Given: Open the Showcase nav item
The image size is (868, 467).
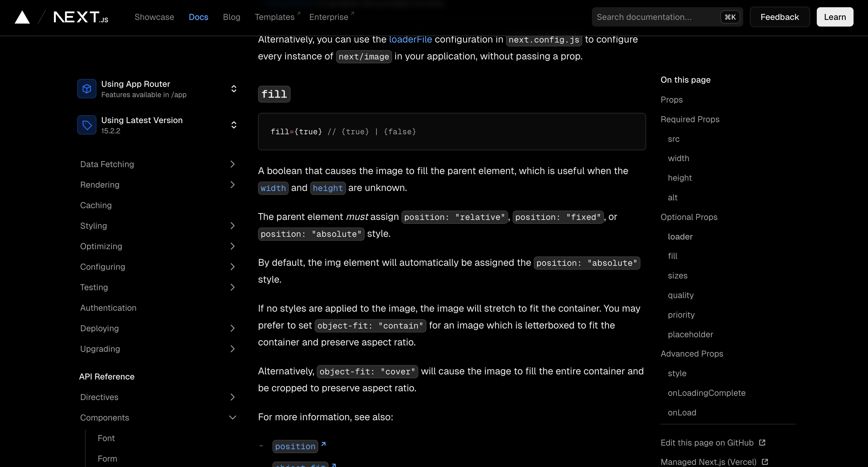Looking at the screenshot, I should click(x=154, y=17).
